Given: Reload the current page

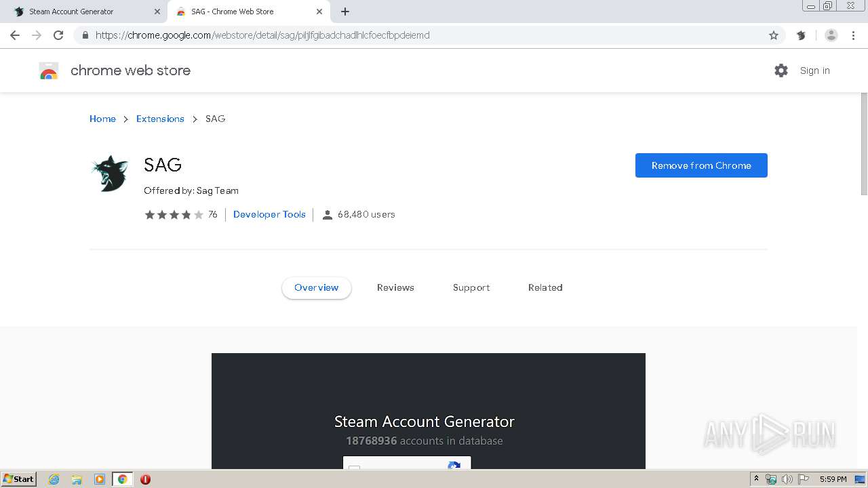Looking at the screenshot, I should 58,35.
